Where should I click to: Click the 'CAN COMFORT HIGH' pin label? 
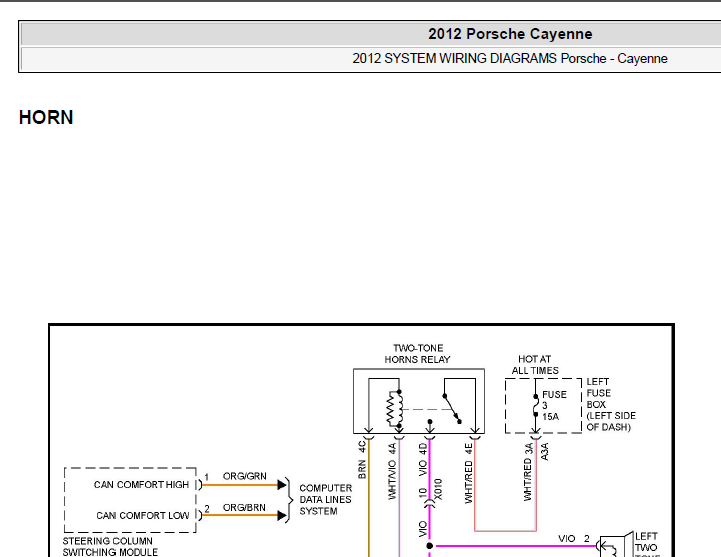(141, 485)
